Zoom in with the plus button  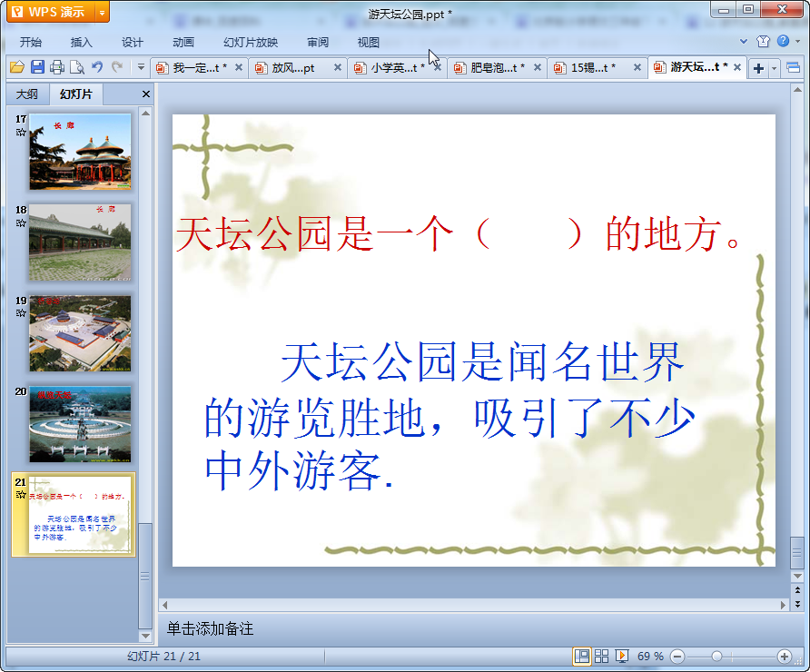tap(785, 657)
